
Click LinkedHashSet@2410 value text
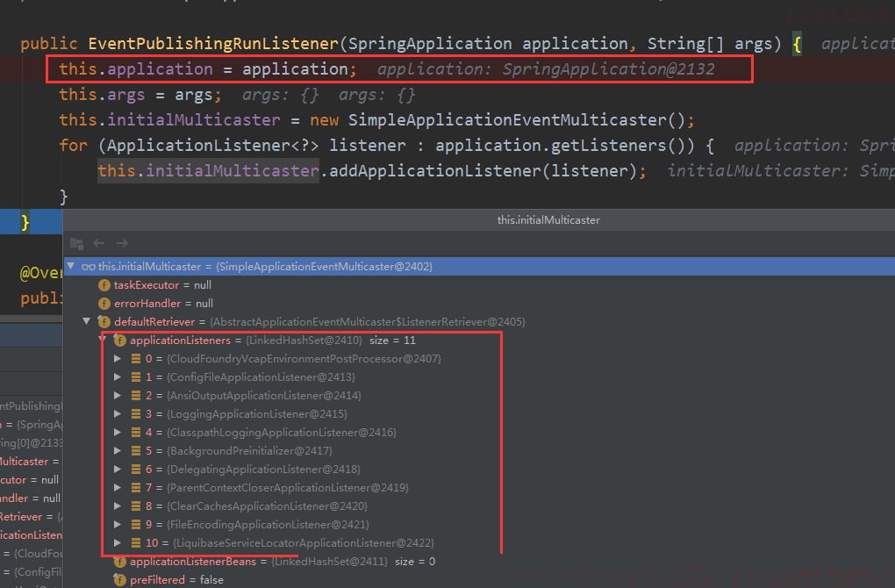(304, 341)
